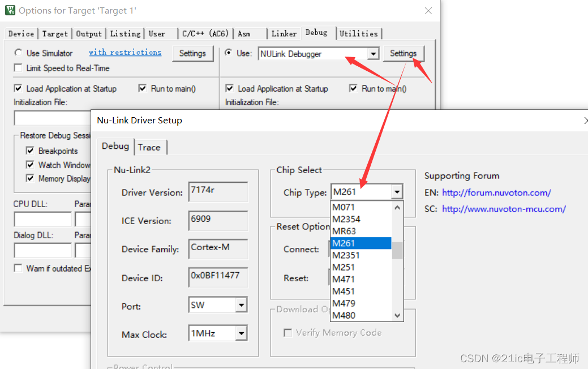Select M480 in the chip list
The height and width of the screenshot is (369, 588).
345,315
